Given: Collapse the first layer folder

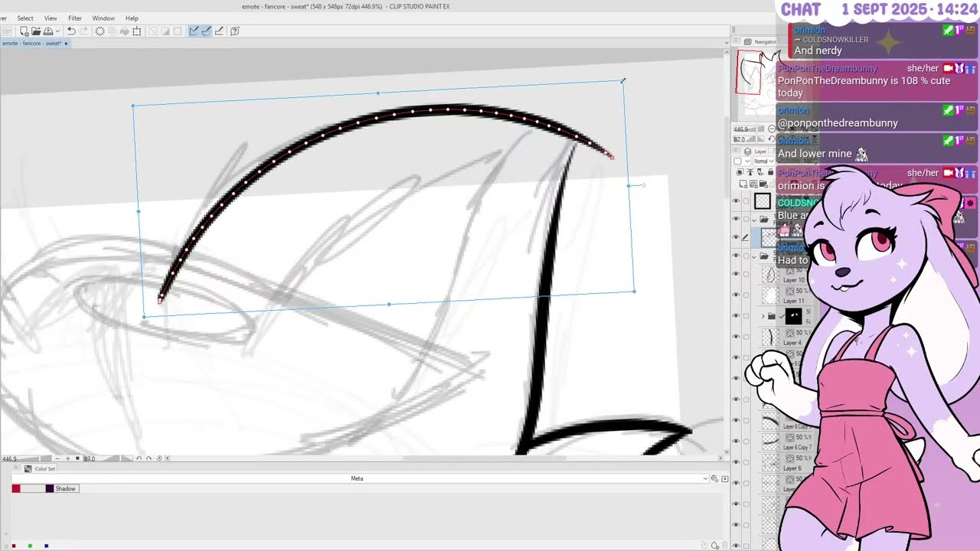Looking at the screenshot, I should click(754, 220).
